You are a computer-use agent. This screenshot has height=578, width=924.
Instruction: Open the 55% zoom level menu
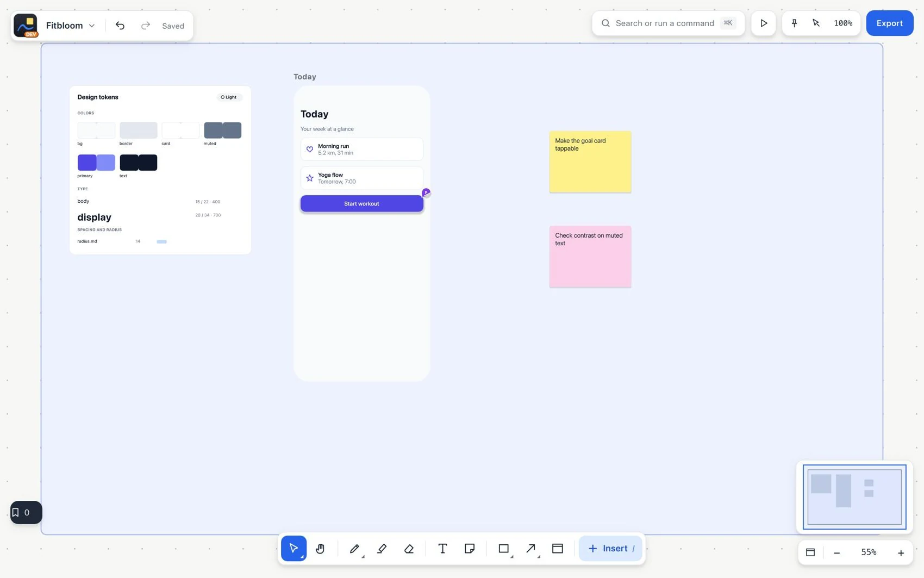pyautogui.click(x=869, y=552)
